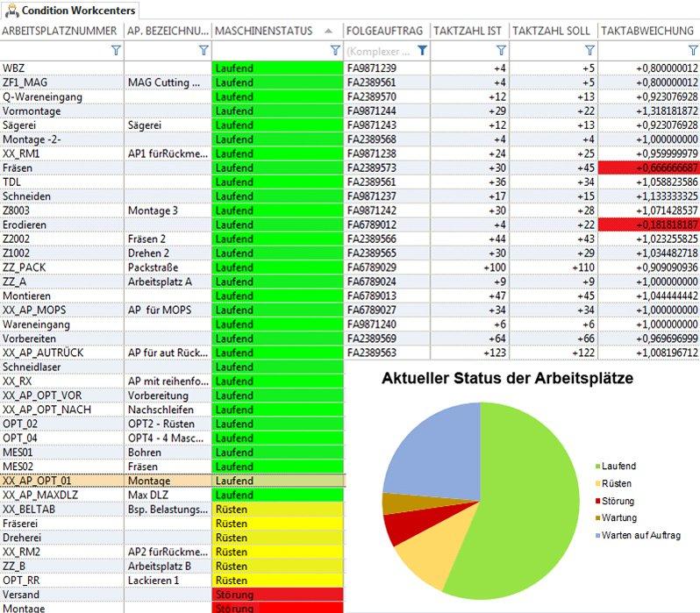The width and height of the screenshot is (700, 613).
Task: Sort by ARBEITSPLATZNUMMER column header
Action: tap(60, 31)
